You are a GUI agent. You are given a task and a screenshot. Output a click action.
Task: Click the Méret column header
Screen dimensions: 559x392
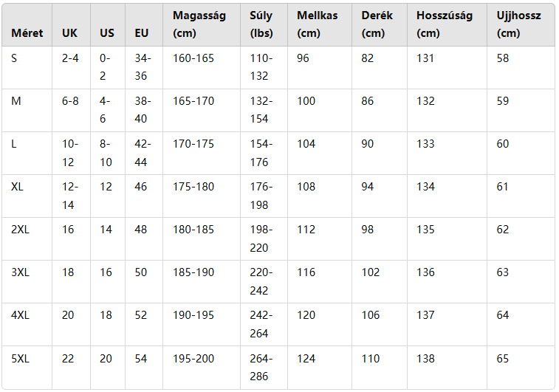[x=27, y=33]
